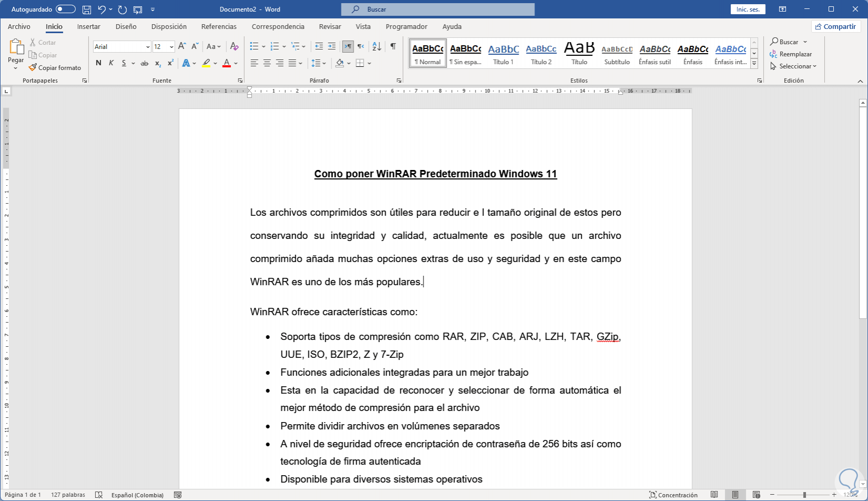The image size is (868, 501).
Task: Toggle Print Layout view in status bar
Action: 735,495
